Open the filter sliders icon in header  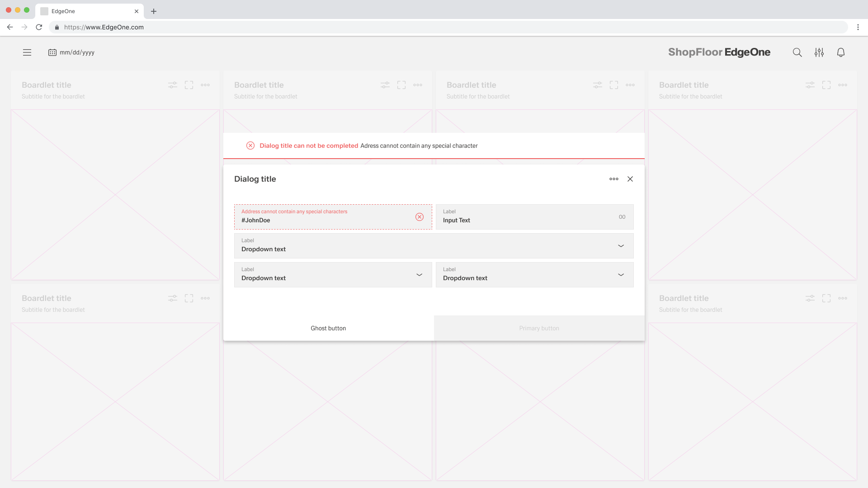coord(819,52)
